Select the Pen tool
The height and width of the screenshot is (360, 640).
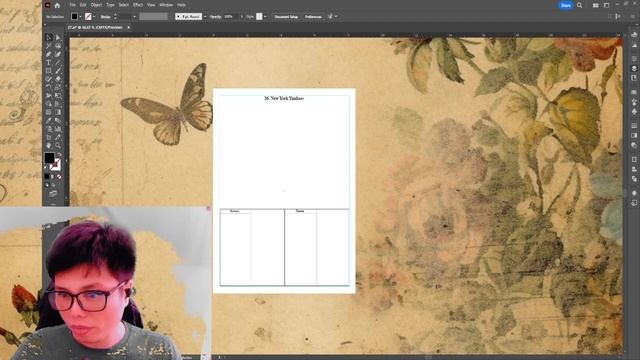49,54
